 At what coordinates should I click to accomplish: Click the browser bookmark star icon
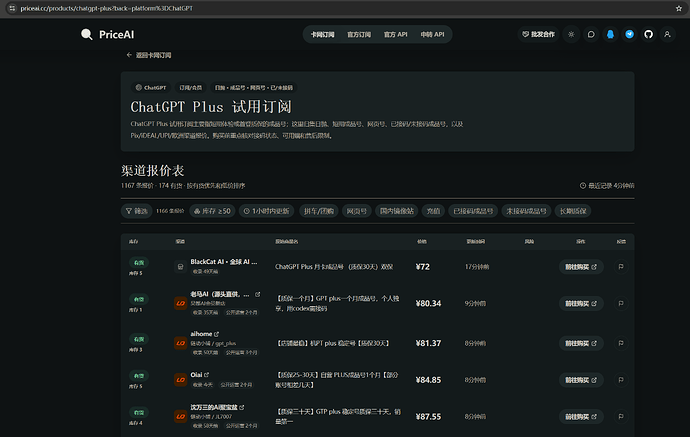(x=679, y=8)
